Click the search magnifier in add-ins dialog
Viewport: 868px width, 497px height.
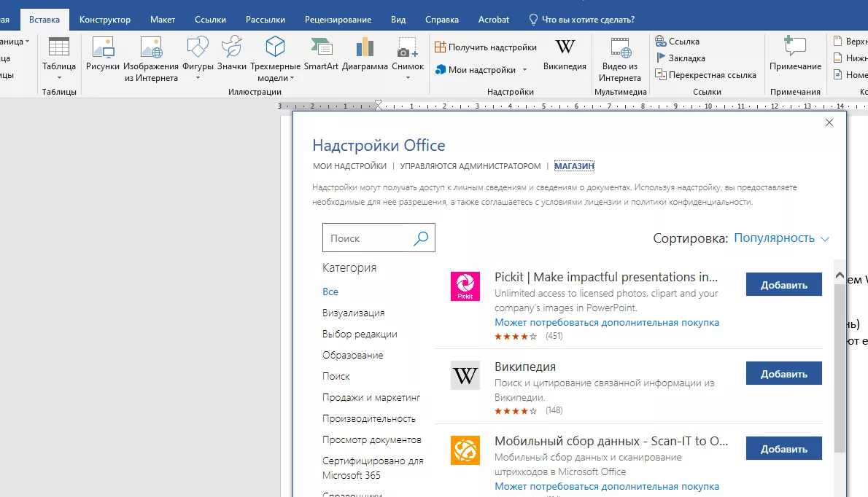(421, 238)
